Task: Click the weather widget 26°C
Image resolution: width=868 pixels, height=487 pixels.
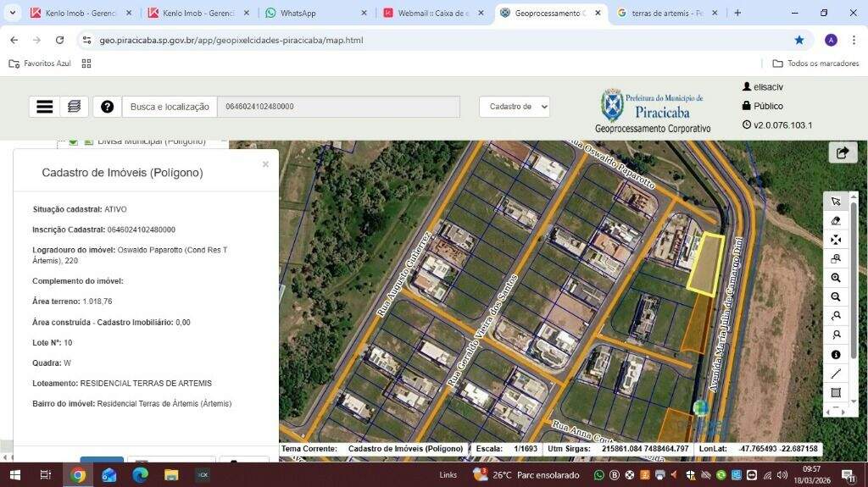Action: [526, 475]
